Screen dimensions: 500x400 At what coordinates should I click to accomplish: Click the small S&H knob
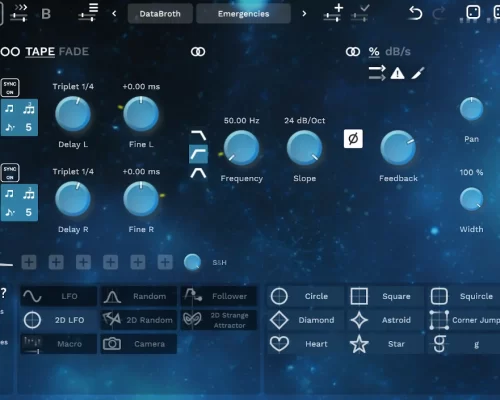click(192, 262)
